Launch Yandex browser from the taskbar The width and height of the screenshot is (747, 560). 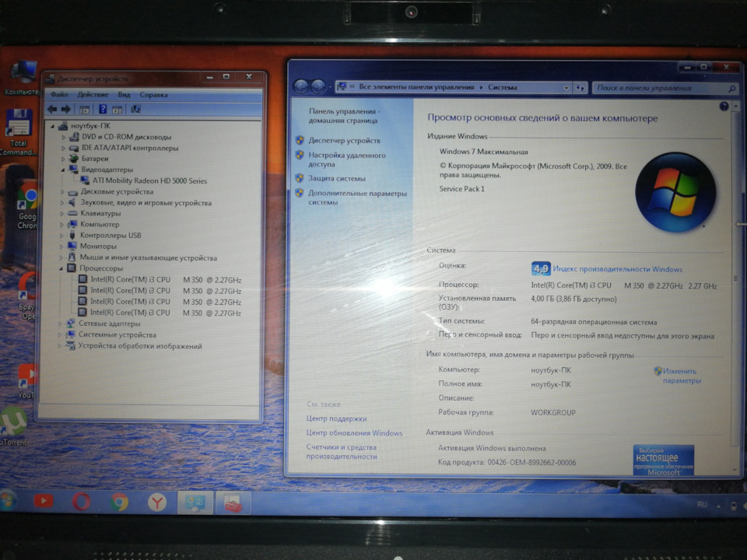click(x=156, y=502)
